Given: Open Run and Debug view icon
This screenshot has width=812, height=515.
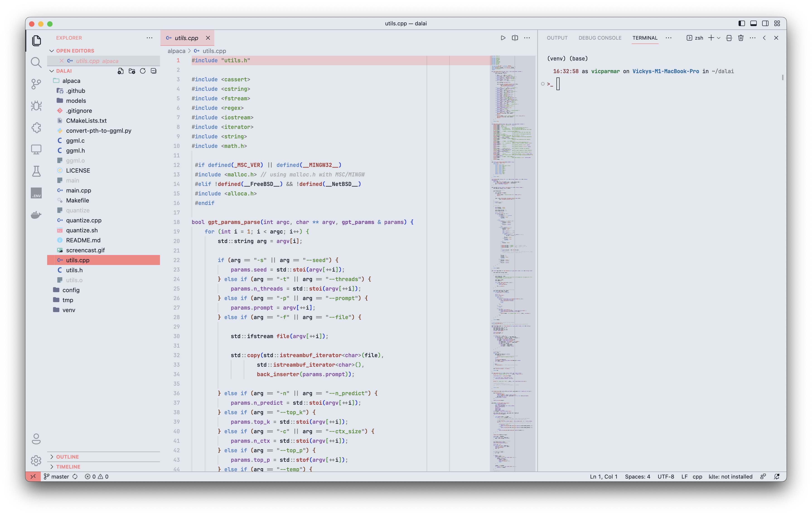Looking at the screenshot, I should 36,106.
